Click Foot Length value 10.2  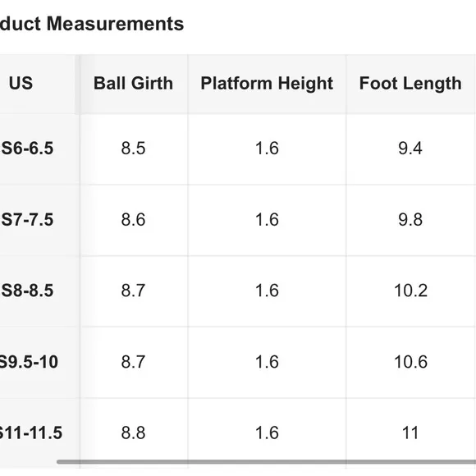410,291
